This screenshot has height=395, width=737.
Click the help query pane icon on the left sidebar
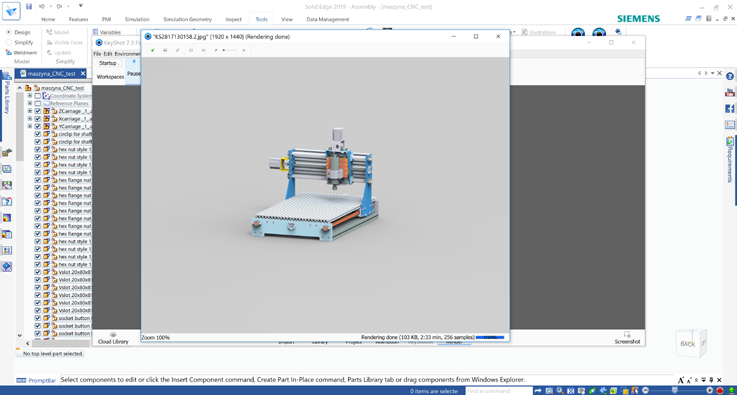click(x=7, y=201)
